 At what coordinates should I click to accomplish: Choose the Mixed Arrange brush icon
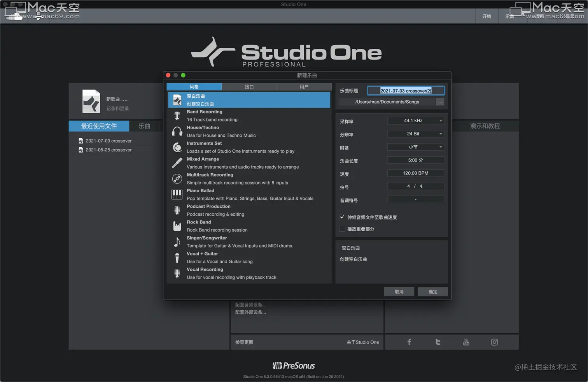pos(177,163)
